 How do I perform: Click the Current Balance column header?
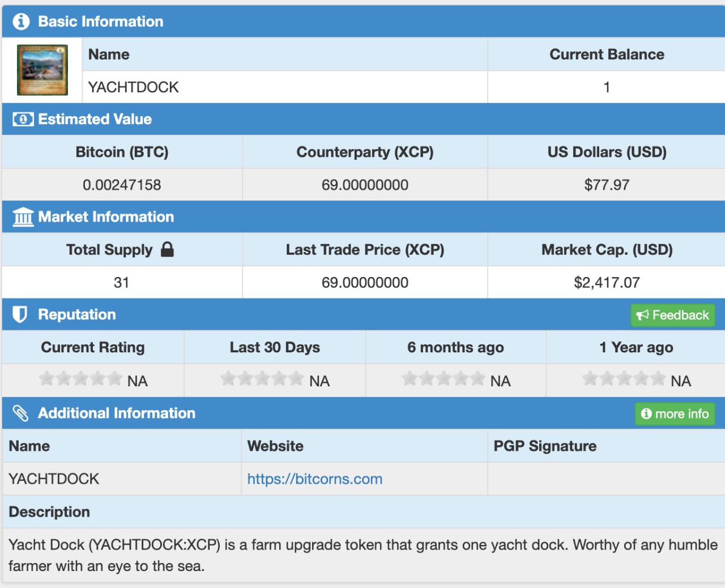tap(607, 54)
